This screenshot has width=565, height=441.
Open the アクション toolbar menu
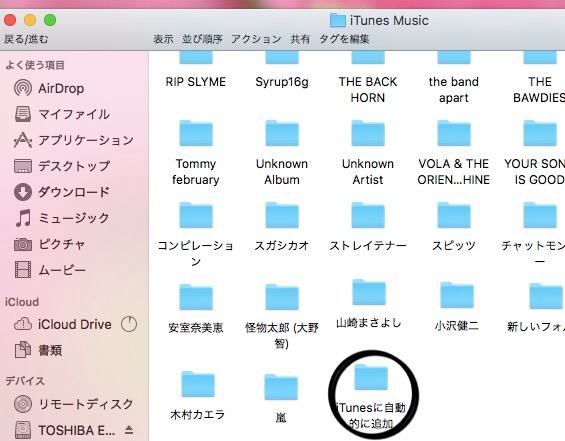tap(256, 39)
